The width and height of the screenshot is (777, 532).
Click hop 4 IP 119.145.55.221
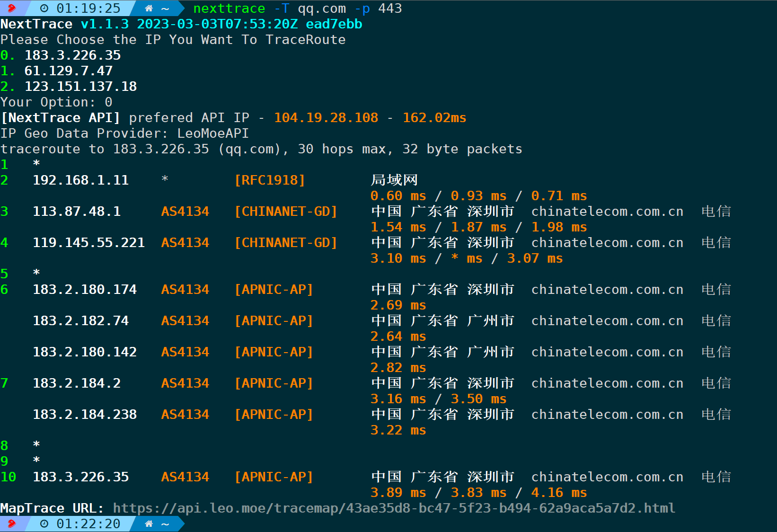tap(88, 243)
